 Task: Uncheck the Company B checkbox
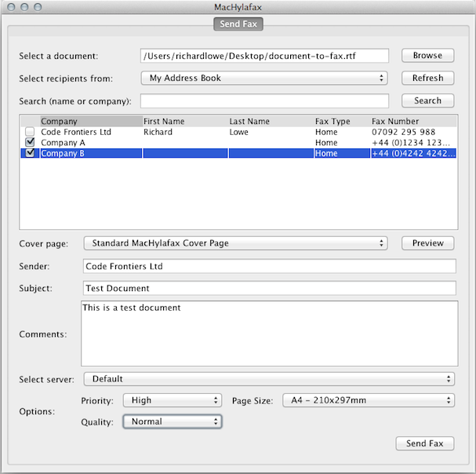pos(30,152)
